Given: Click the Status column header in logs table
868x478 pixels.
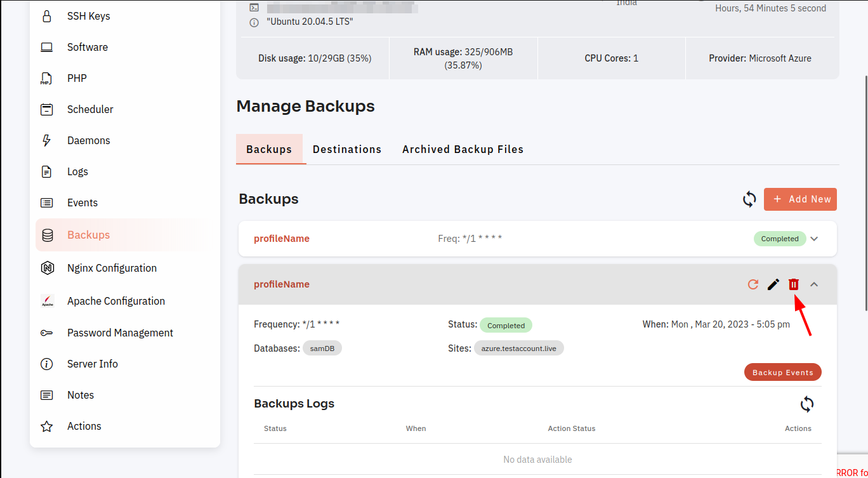Looking at the screenshot, I should pos(275,428).
